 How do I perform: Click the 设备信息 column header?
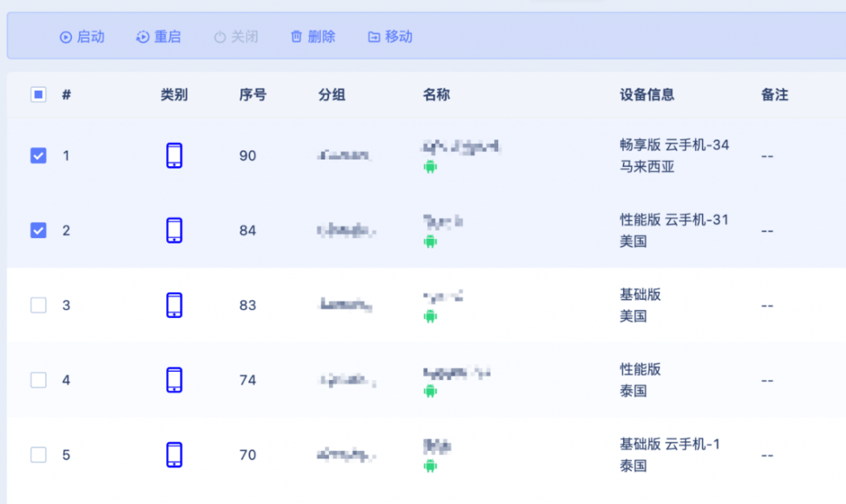647,94
